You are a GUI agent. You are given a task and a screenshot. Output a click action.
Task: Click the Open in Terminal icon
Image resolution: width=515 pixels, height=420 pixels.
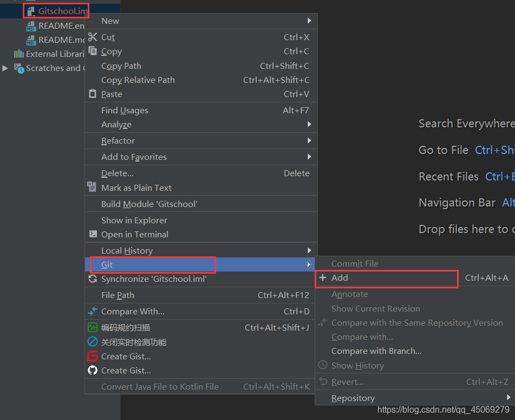(93, 234)
